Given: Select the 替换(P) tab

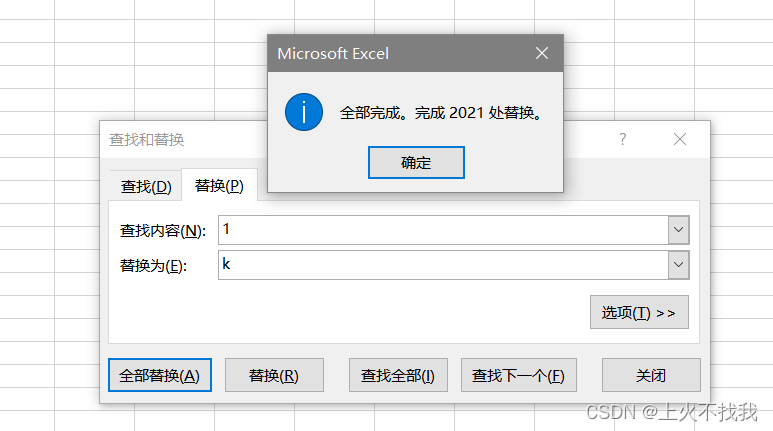Looking at the screenshot, I should [219, 185].
